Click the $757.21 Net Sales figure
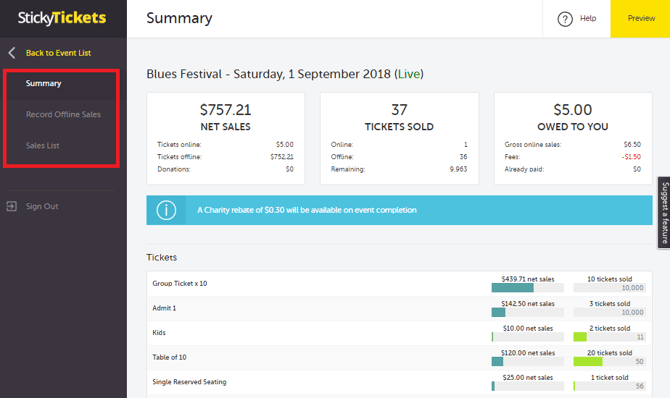 click(x=226, y=110)
